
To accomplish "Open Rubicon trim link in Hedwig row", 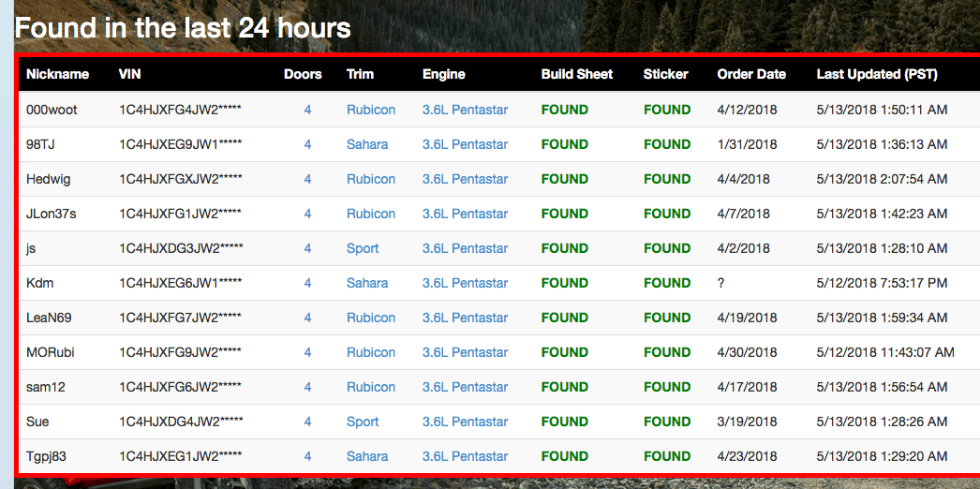I will point(371,179).
